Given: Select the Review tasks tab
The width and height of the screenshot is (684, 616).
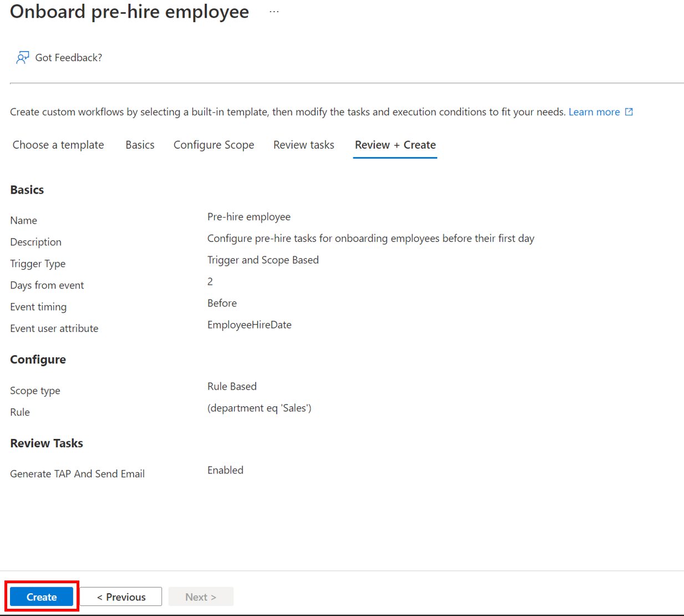Looking at the screenshot, I should click(x=303, y=145).
